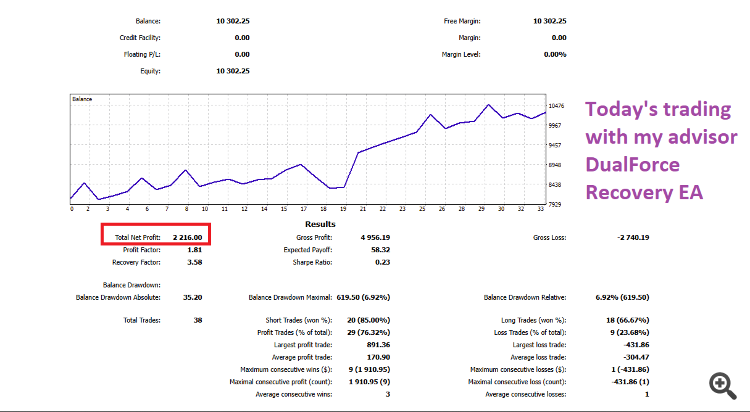This screenshot has width=750, height=412.
Task: Click Balance Drawdown Relative value 6.92% (619.50)
Action: point(622,298)
